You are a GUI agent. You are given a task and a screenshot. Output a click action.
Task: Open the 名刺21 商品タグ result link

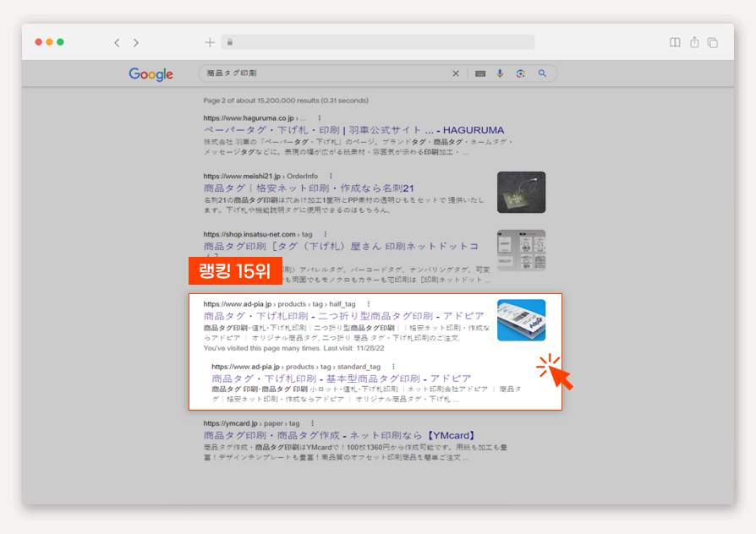click(309, 188)
